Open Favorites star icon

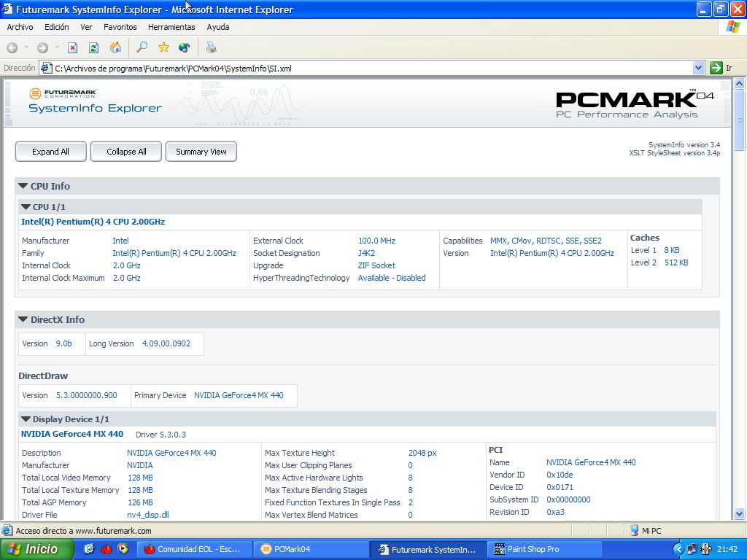163,47
